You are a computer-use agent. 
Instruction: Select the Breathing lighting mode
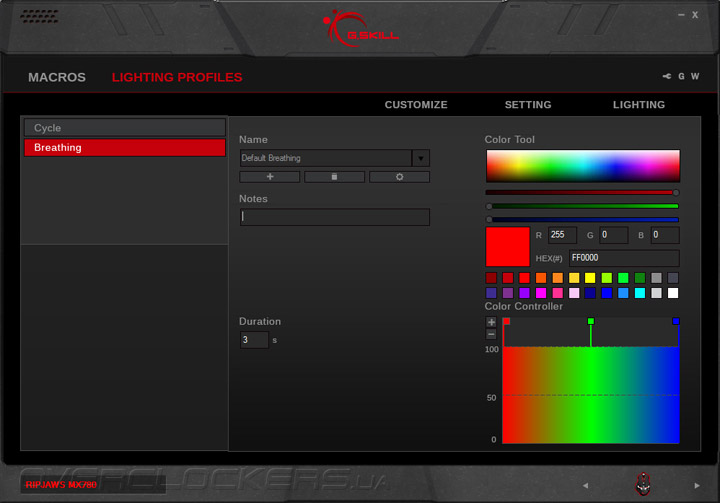tap(125, 147)
